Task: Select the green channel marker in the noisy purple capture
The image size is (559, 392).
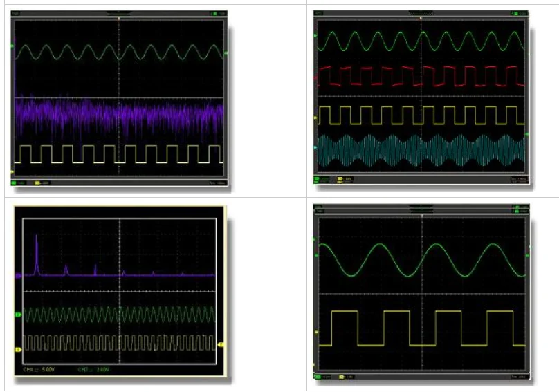Action: [x=12, y=46]
